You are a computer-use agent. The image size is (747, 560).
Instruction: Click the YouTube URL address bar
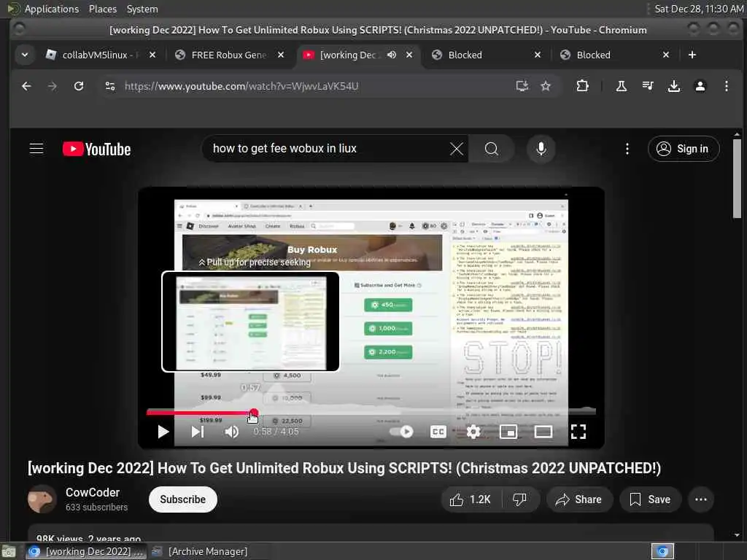pyautogui.click(x=241, y=86)
